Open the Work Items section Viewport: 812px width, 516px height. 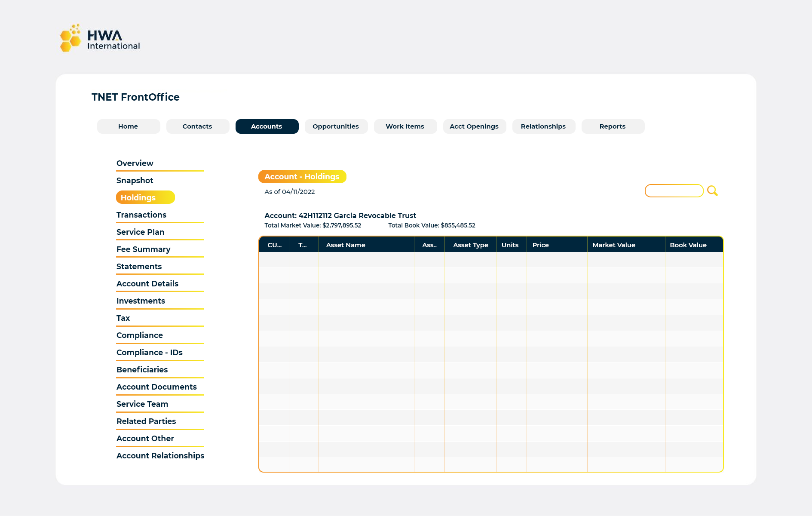coord(405,126)
